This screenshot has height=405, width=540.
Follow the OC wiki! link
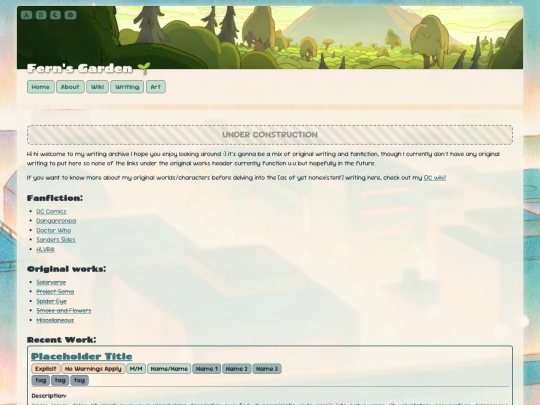coord(435,178)
